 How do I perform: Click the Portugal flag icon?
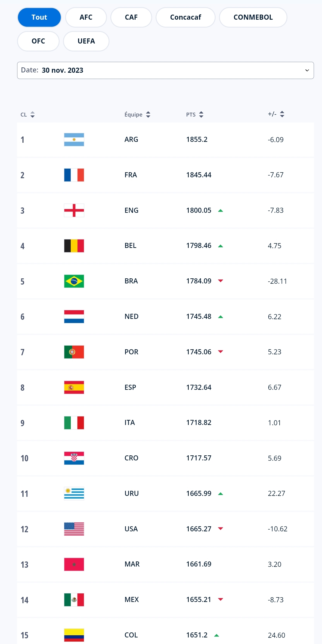[x=74, y=352]
